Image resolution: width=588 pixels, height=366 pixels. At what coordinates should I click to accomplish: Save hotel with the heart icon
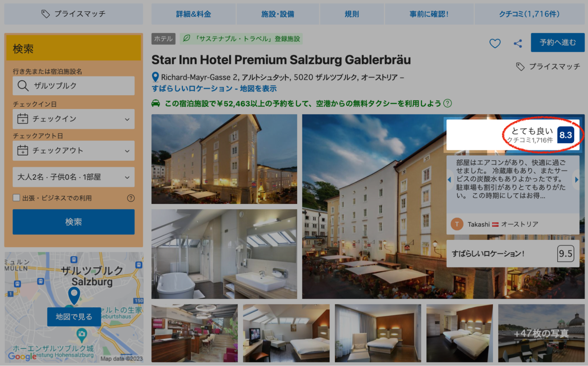coord(495,44)
